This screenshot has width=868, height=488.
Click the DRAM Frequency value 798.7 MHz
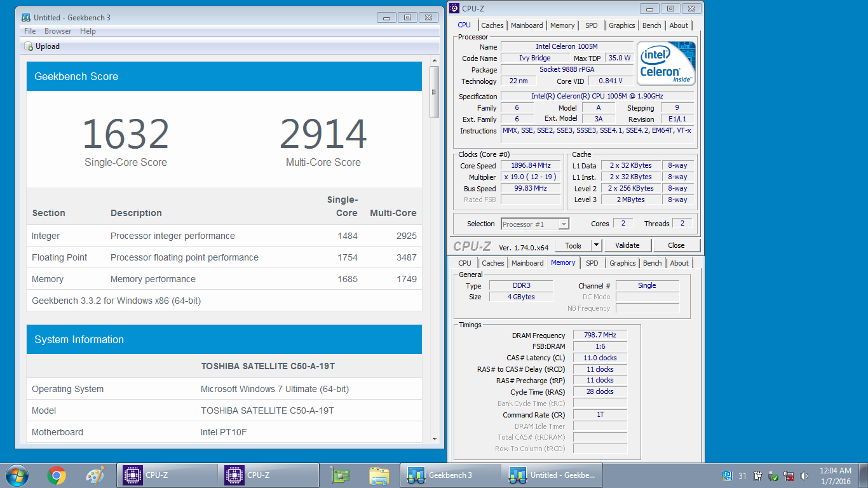click(x=600, y=335)
